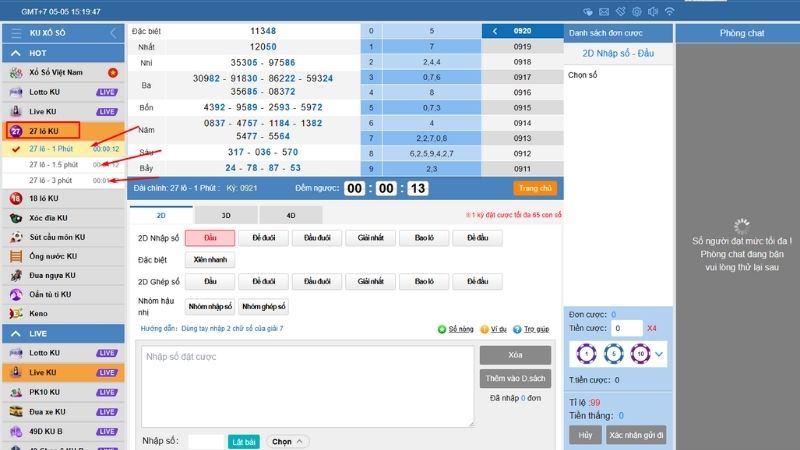Expand the Chọn dropdown
The height and width of the screenshot is (450, 800).
click(x=288, y=441)
